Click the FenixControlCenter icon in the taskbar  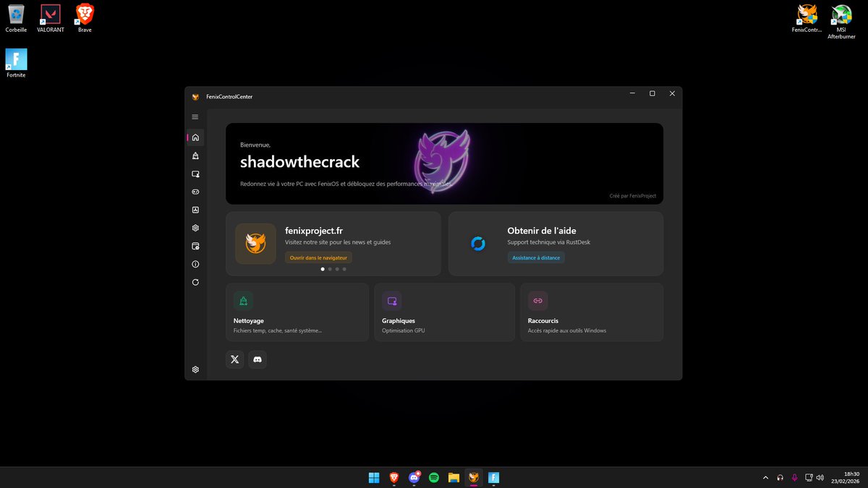pos(474,477)
